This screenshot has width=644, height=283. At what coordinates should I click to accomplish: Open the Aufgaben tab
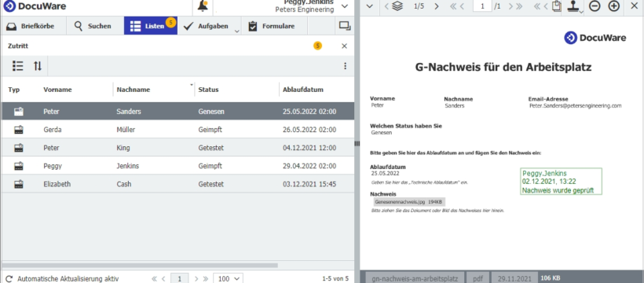coord(206,26)
